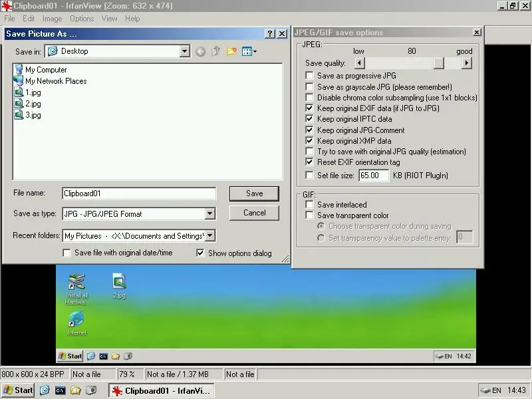Open the Edit menu
532x399 pixels.
click(x=29, y=19)
